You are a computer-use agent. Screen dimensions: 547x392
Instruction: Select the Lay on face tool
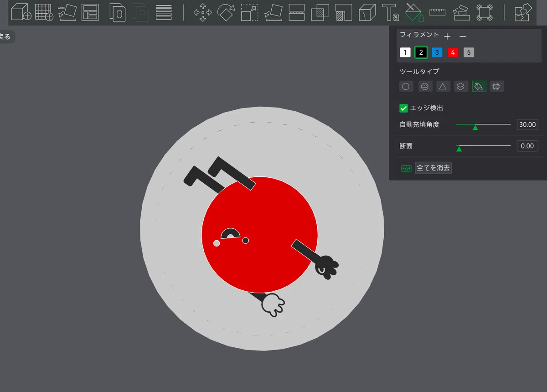pyautogui.click(x=273, y=12)
